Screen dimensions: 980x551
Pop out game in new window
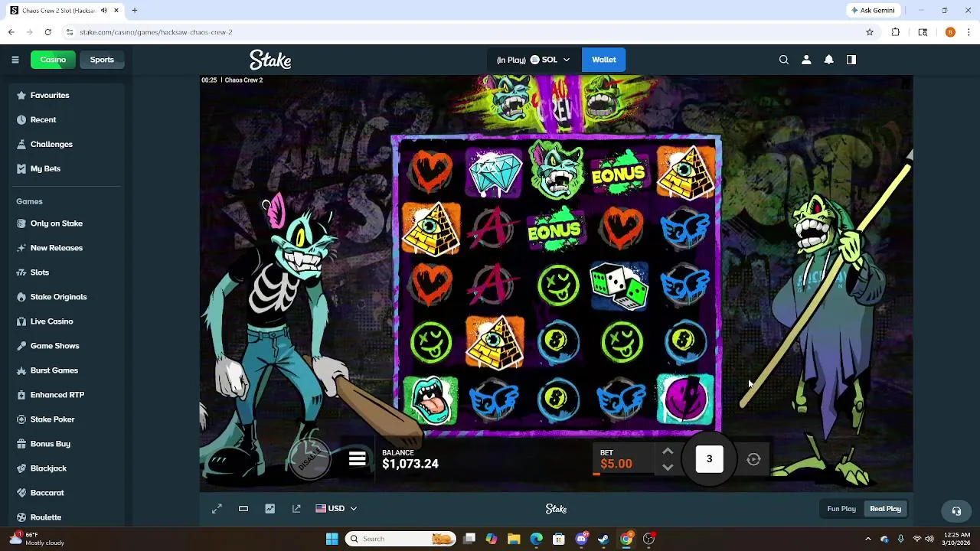[296, 509]
